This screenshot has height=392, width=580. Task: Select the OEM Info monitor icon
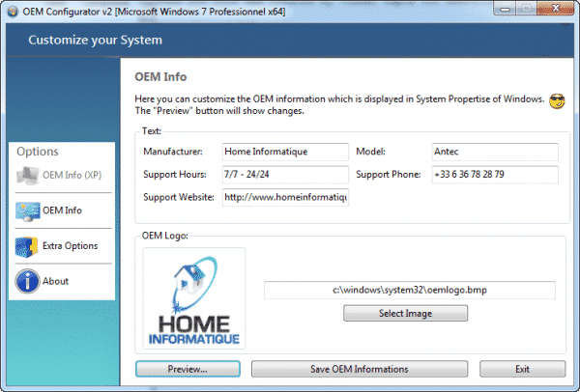27,210
